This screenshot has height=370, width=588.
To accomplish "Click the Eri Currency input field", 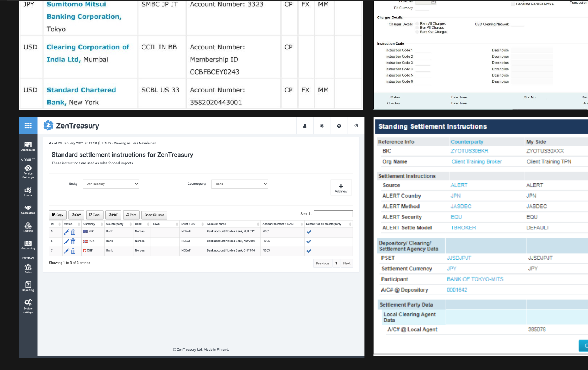I will click(x=423, y=8).
